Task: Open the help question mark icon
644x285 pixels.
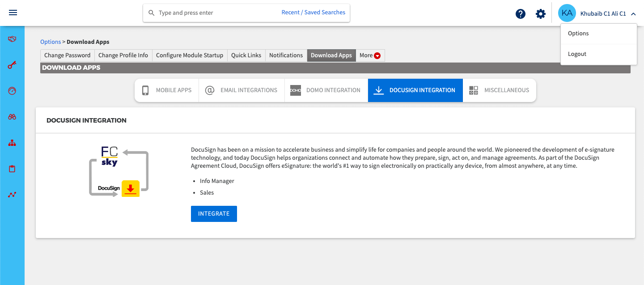Action: [521, 14]
